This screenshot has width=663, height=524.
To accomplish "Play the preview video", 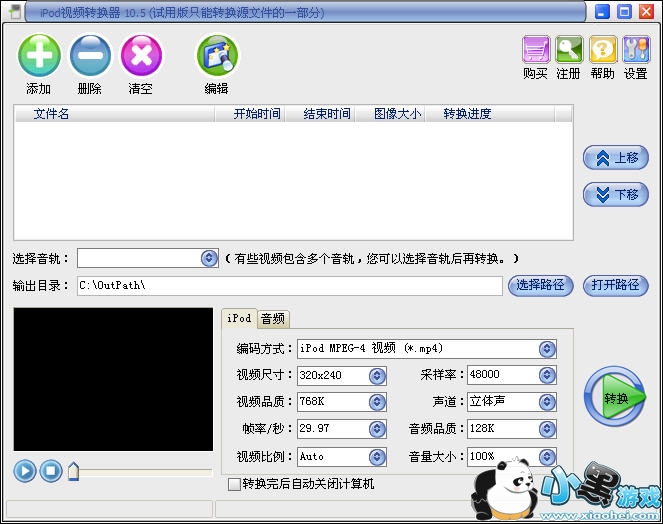I will [x=25, y=470].
